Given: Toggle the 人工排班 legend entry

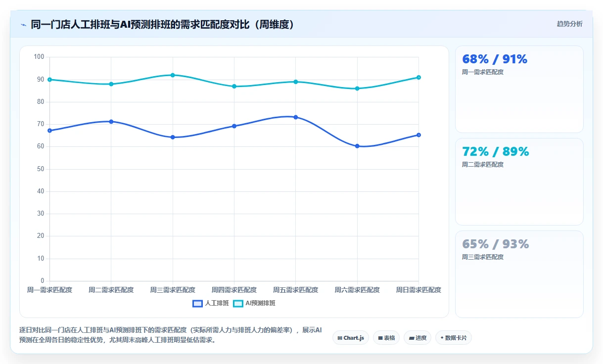Looking at the screenshot, I should tap(211, 303).
